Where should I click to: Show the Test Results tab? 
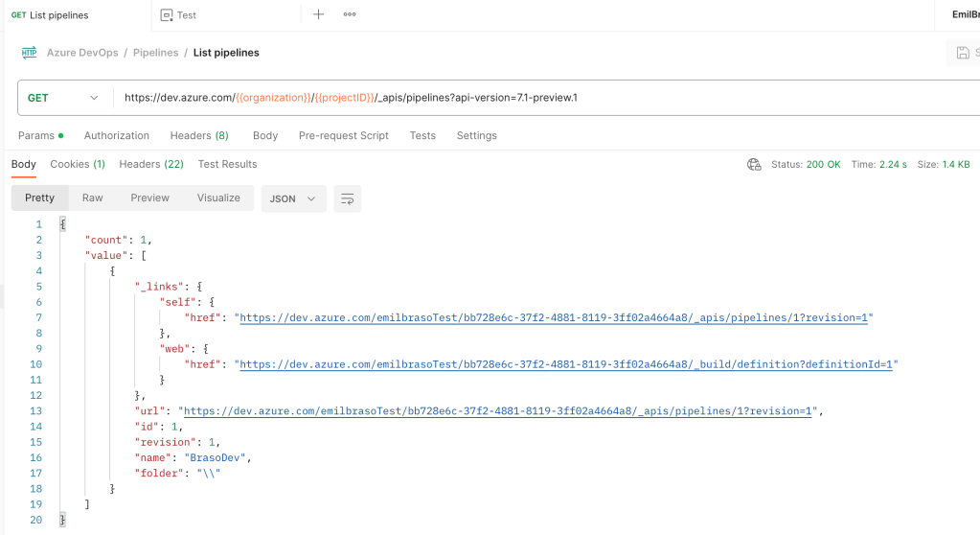227,164
